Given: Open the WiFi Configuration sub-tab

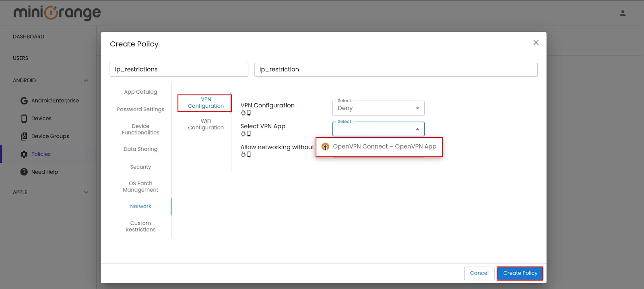Looking at the screenshot, I should click(x=206, y=124).
